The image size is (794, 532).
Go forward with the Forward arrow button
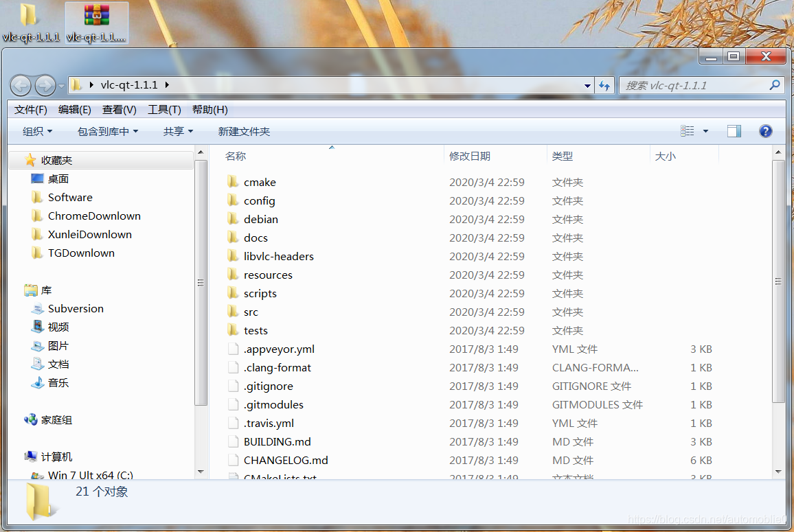point(45,86)
